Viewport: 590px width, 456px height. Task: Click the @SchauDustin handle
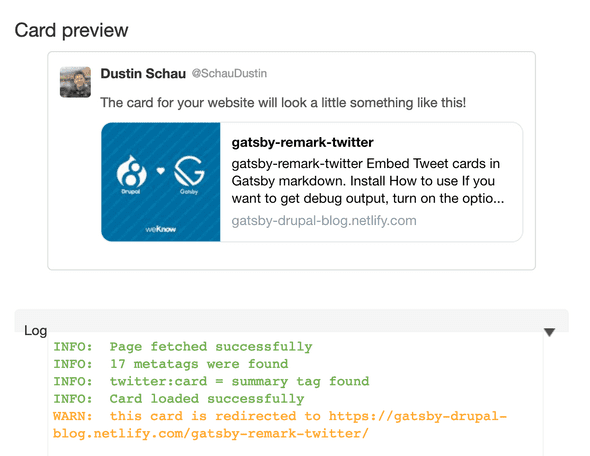click(x=229, y=73)
